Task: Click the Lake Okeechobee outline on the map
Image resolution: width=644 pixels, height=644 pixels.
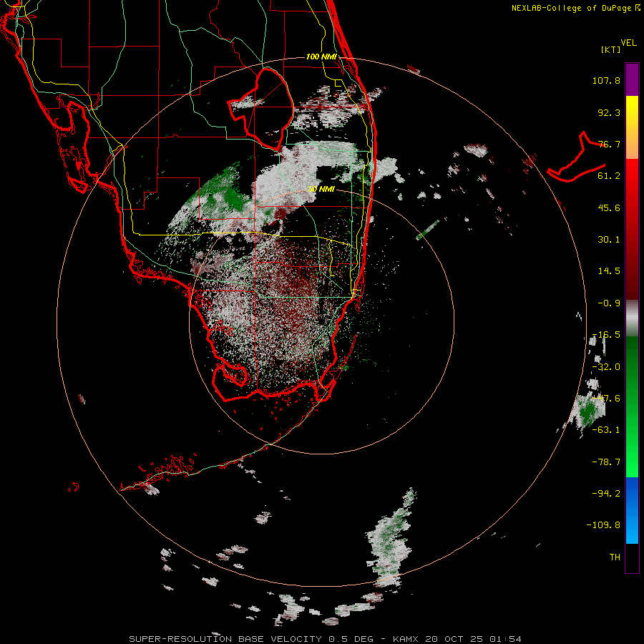Action: click(x=260, y=109)
